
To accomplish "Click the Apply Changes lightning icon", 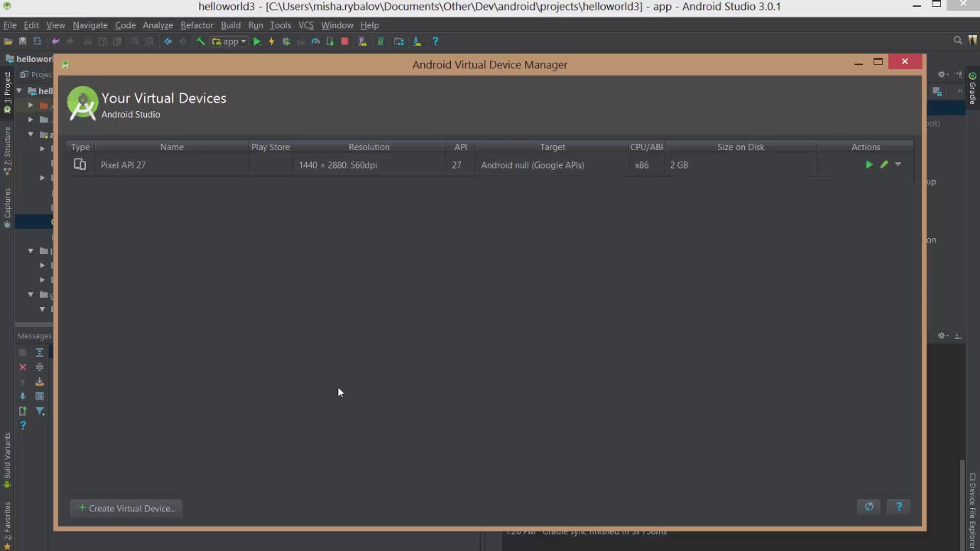I will tap(271, 41).
